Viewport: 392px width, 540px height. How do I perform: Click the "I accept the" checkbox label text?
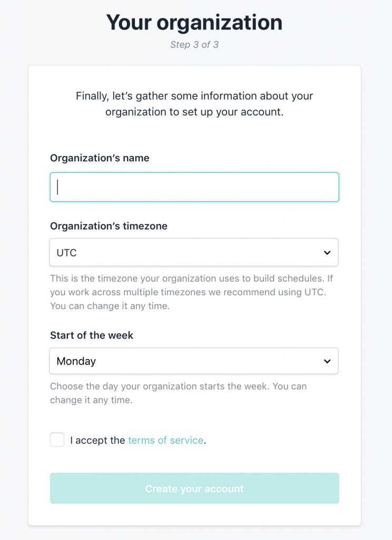point(97,440)
